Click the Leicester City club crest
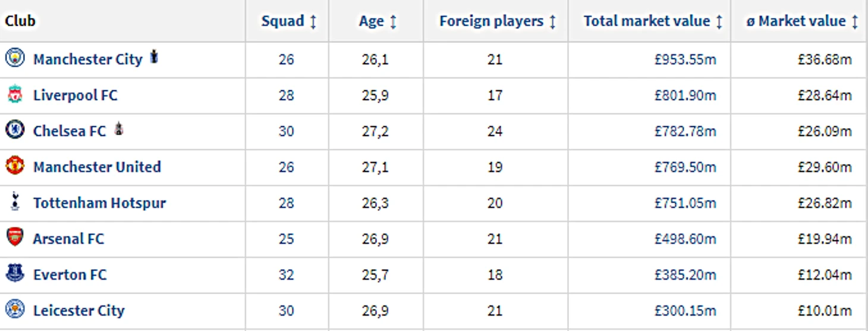Image resolution: width=868 pixels, height=331 pixels. point(15,309)
